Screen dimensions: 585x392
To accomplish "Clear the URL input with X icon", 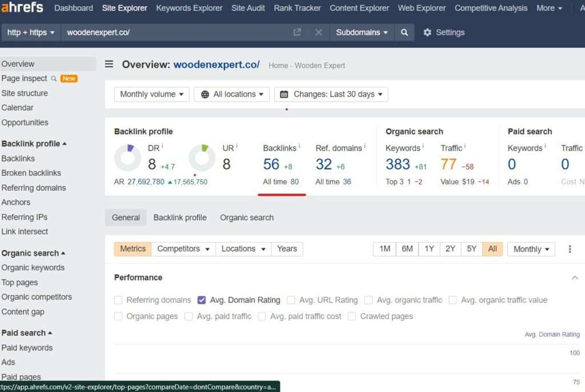I will 319,33.
